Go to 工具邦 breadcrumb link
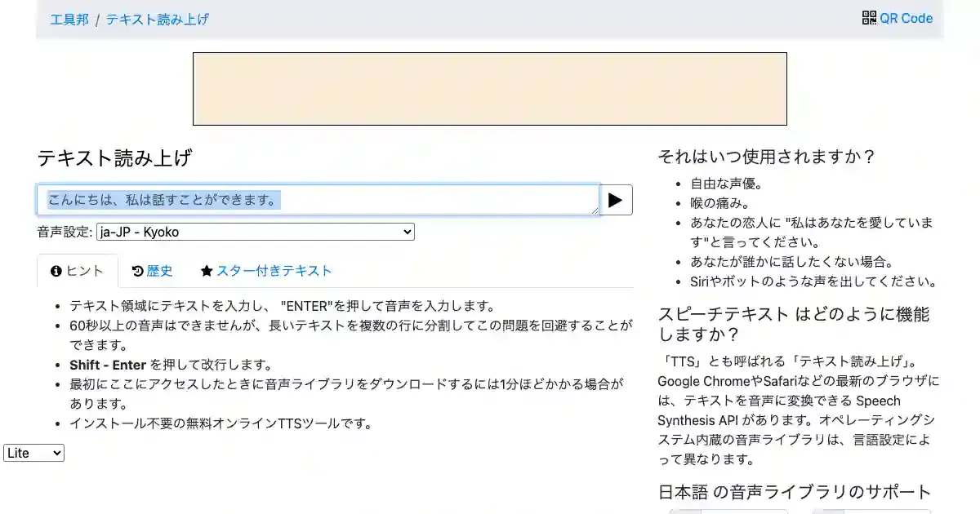This screenshot has height=514, width=980. click(69, 19)
